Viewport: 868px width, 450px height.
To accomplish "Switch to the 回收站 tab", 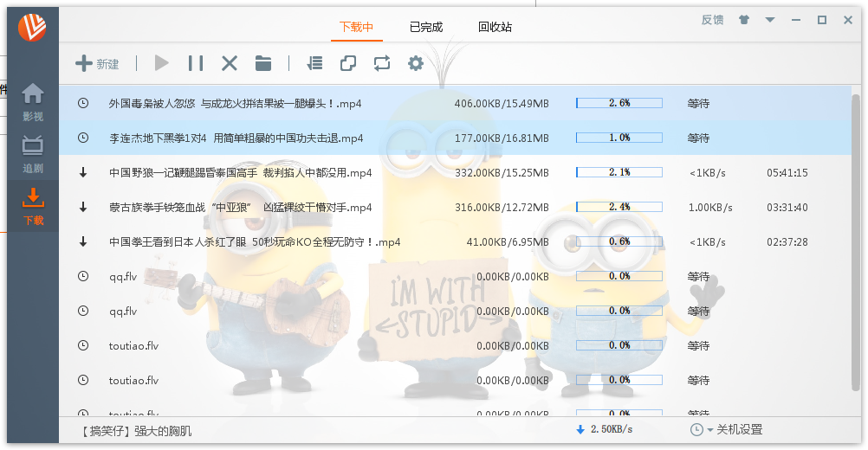I will [x=495, y=27].
